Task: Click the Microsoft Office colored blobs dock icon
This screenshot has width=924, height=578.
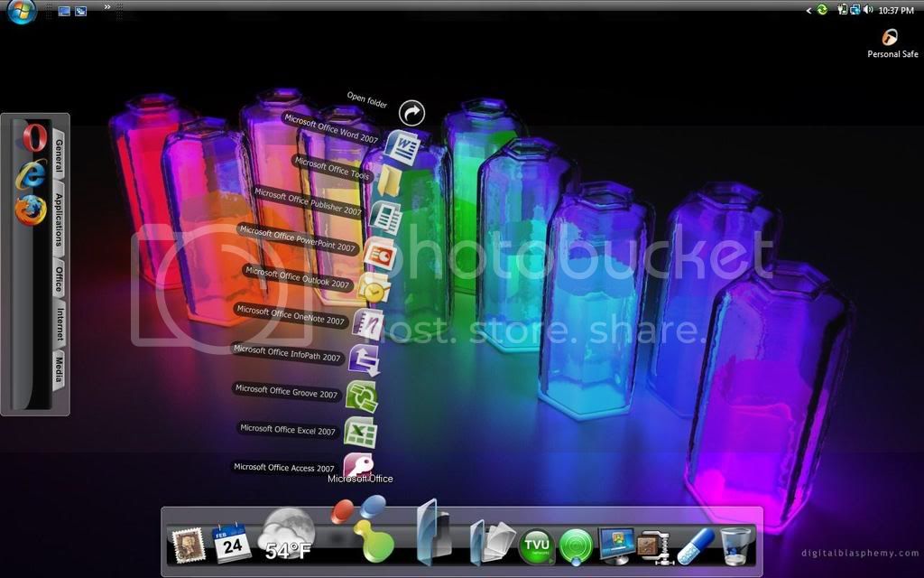Action: (x=365, y=527)
